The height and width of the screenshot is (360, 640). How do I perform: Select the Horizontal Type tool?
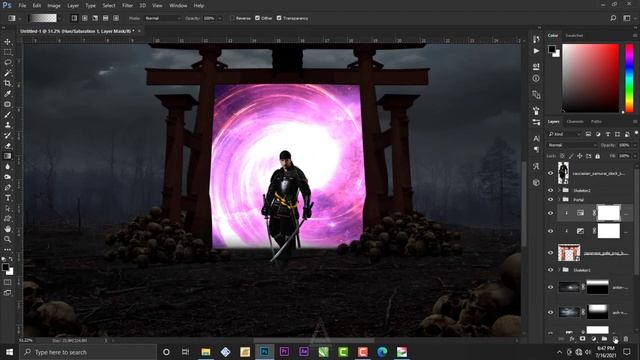7,198
